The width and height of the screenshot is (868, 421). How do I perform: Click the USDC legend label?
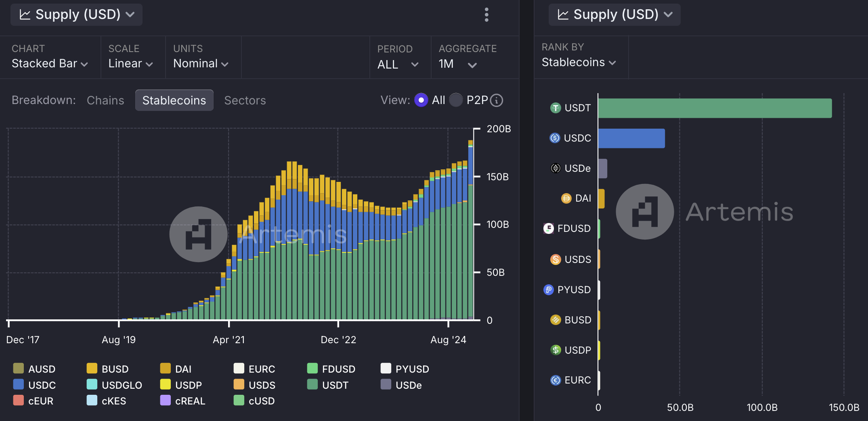tap(42, 385)
